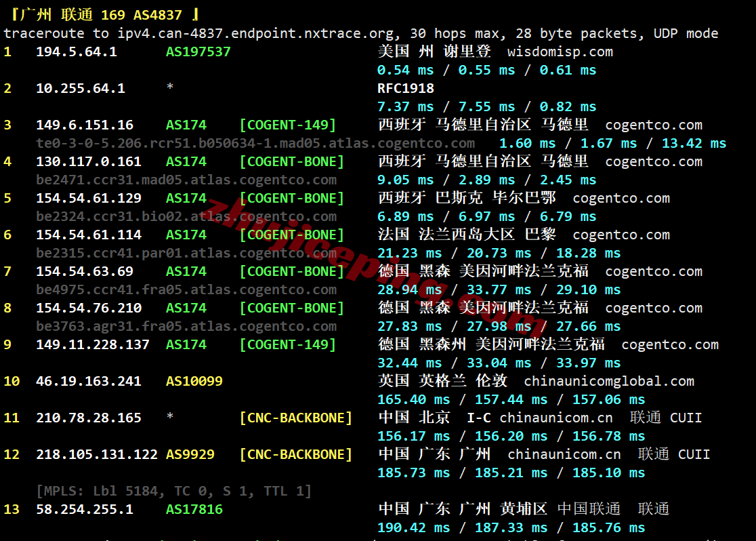Select hop 1 IP 194.5.64.1
This screenshot has height=541, width=756.
coord(76,52)
